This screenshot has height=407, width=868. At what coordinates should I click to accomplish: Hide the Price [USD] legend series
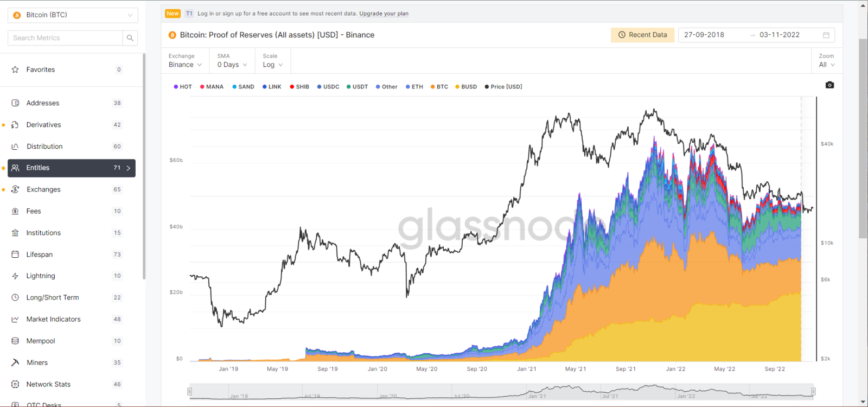(503, 87)
